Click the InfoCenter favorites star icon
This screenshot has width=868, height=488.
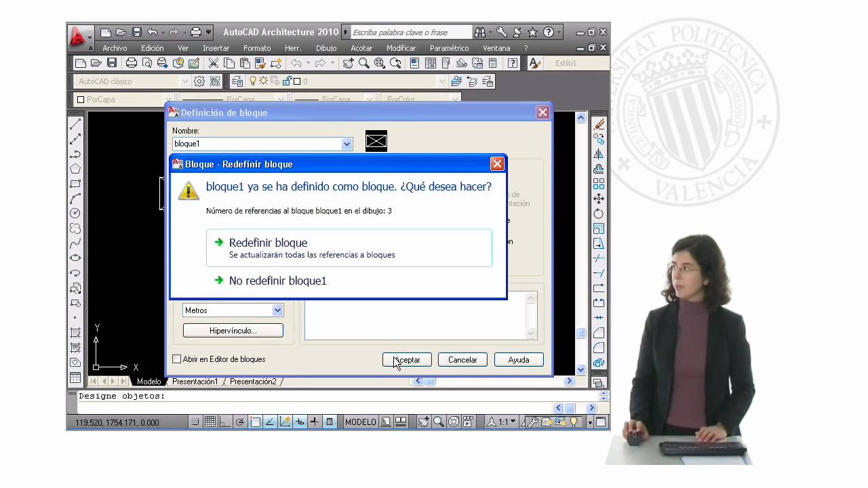[x=533, y=32]
